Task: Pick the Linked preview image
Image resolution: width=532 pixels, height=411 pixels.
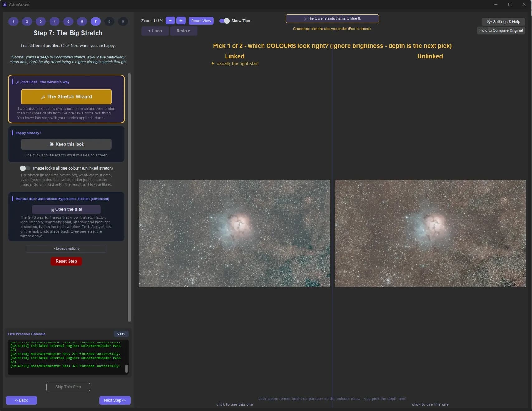Action: pos(235,233)
